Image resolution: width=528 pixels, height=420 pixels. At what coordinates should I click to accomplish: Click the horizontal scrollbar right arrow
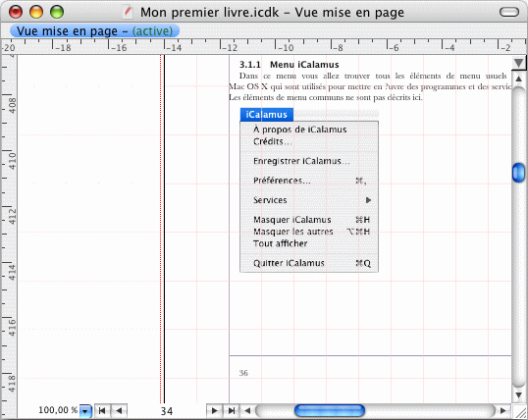(x=503, y=410)
